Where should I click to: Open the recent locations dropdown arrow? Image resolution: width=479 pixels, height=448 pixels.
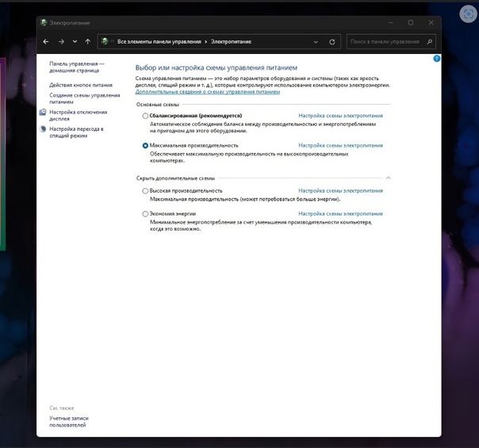[75, 41]
